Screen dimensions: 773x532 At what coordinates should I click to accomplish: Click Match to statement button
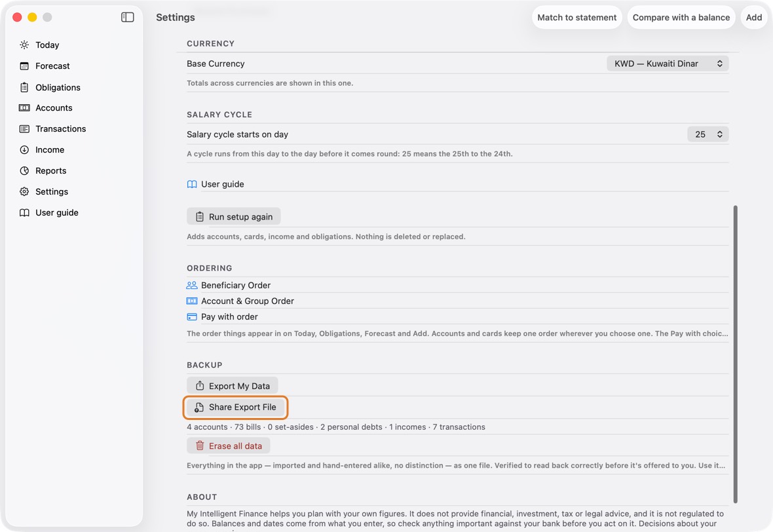coord(576,17)
